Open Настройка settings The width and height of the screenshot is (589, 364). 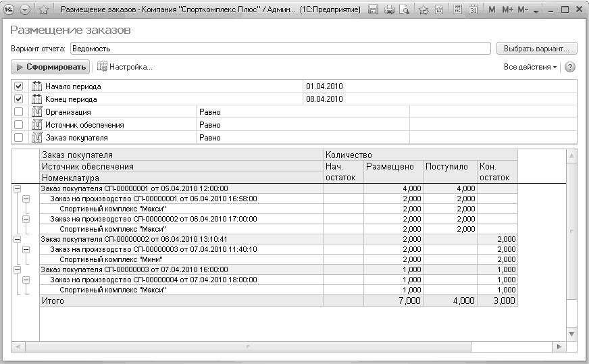(125, 67)
